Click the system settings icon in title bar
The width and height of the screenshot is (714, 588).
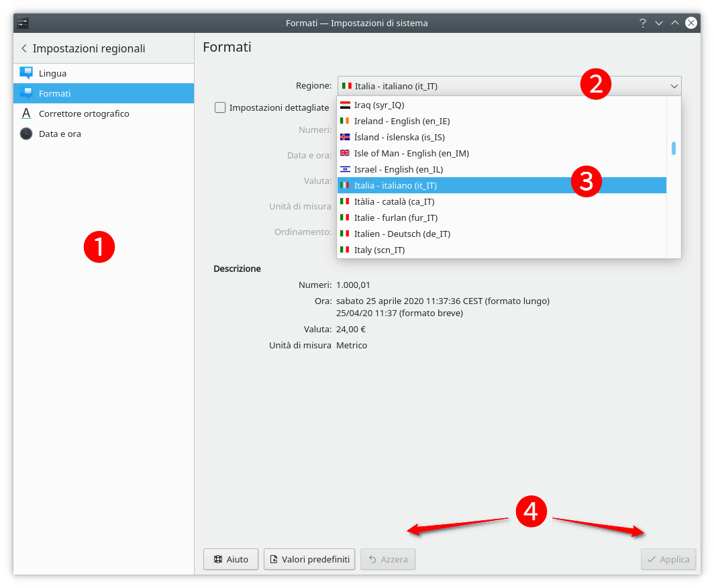pos(23,23)
